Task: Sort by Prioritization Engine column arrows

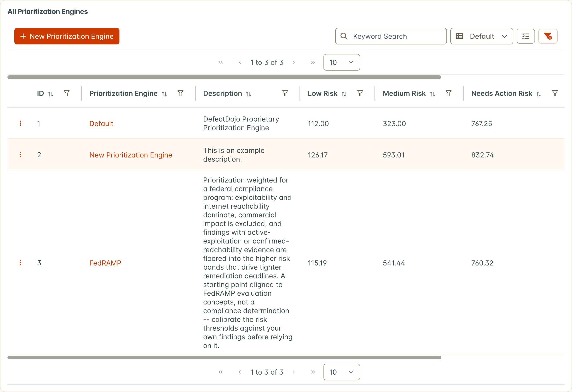Action: [164, 94]
